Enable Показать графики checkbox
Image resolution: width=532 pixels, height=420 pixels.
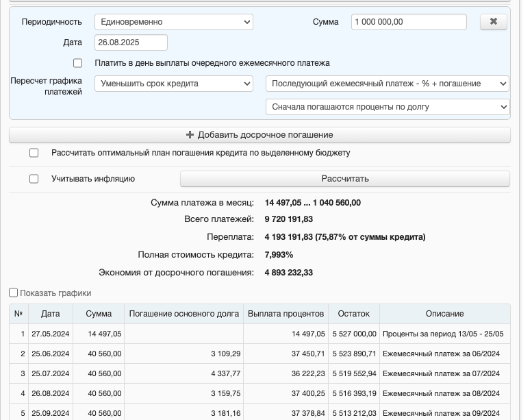[x=13, y=293]
